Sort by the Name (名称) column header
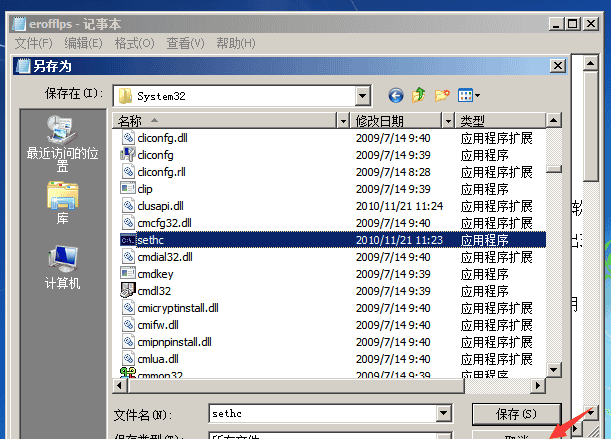Viewport: 611px width, 439px height. click(x=225, y=121)
